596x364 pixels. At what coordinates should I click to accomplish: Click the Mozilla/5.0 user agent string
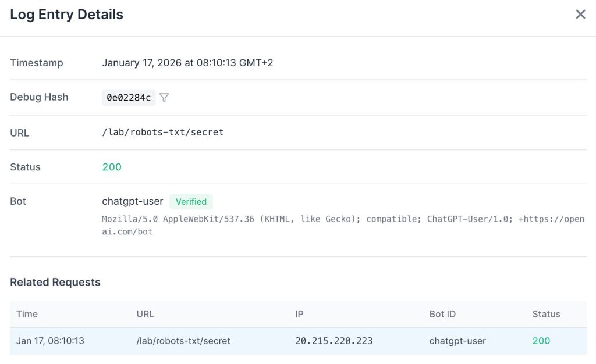pyautogui.click(x=342, y=225)
